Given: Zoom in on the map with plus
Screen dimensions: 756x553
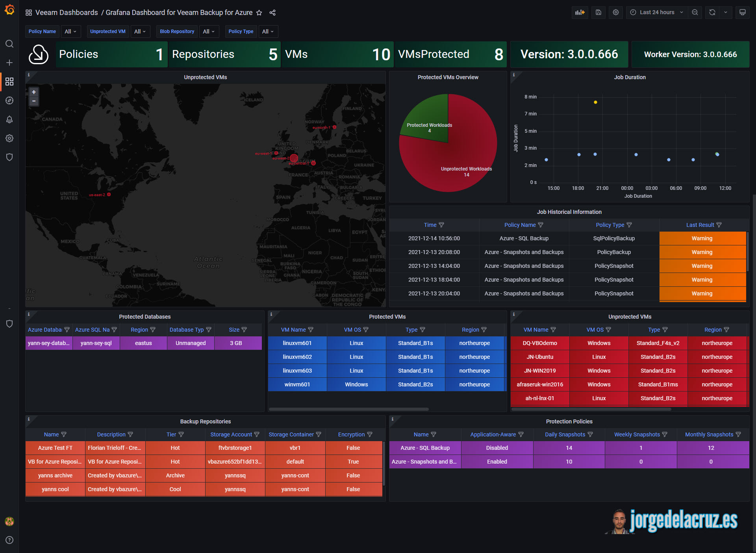Looking at the screenshot, I should click(34, 92).
